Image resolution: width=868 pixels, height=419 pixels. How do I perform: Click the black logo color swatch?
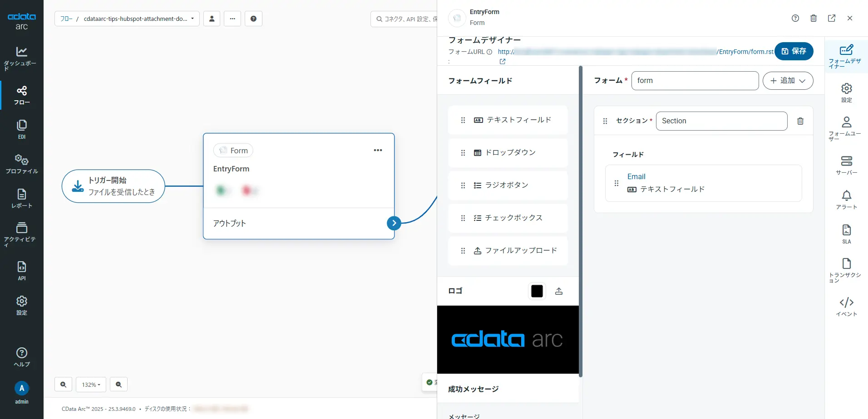pos(536,291)
